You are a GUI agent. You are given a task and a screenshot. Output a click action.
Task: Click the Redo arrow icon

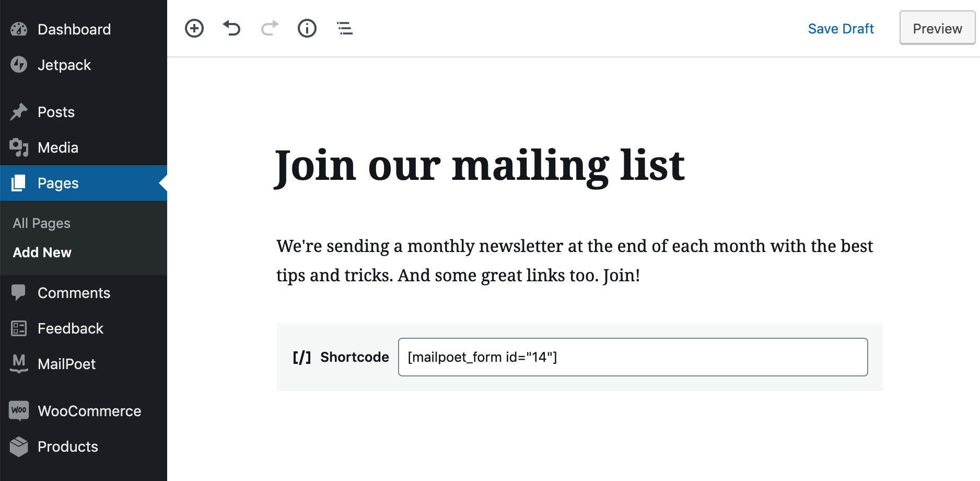(x=270, y=28)
